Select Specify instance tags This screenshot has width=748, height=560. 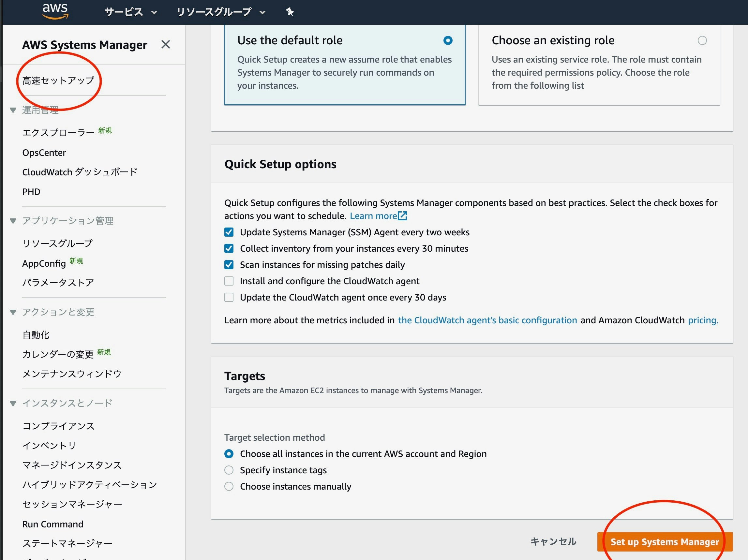pyautogui.click(x=229, y=470)
